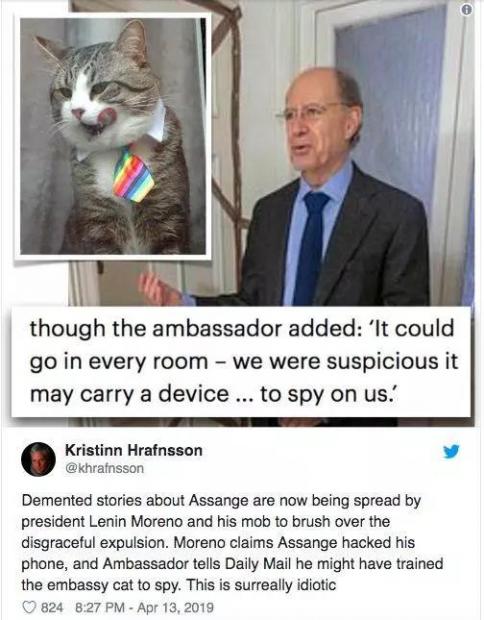484x620 pixels.
Task: Open the inset cat photo
Action: tap(113, 136)
